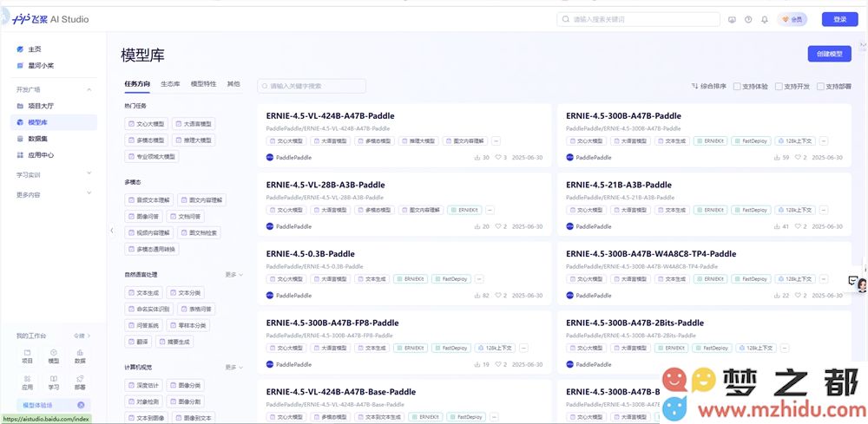Toggle the 文本生成 filter tag in the left panel
This screenshot has height=424, width=868.
coord(143,292)
